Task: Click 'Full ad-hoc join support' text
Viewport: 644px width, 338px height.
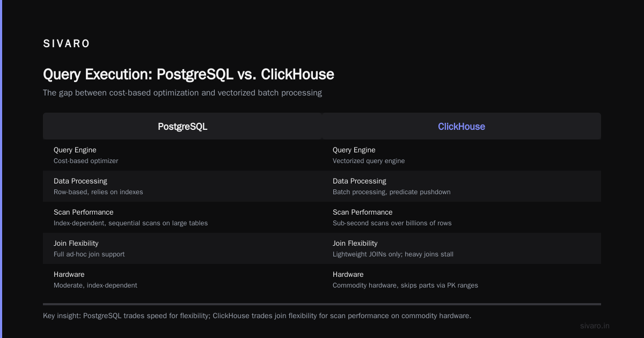Action: click(x=89, y=254)
